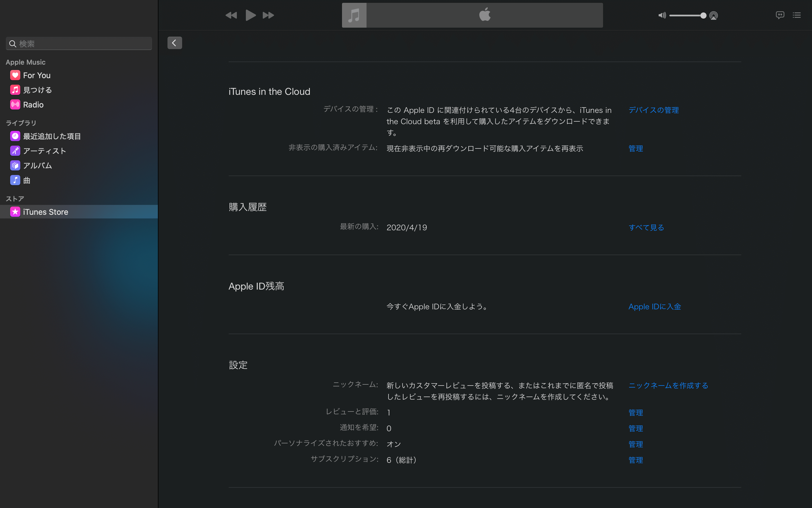Select iTunes Store label in the sidebar

pos(46,212)
